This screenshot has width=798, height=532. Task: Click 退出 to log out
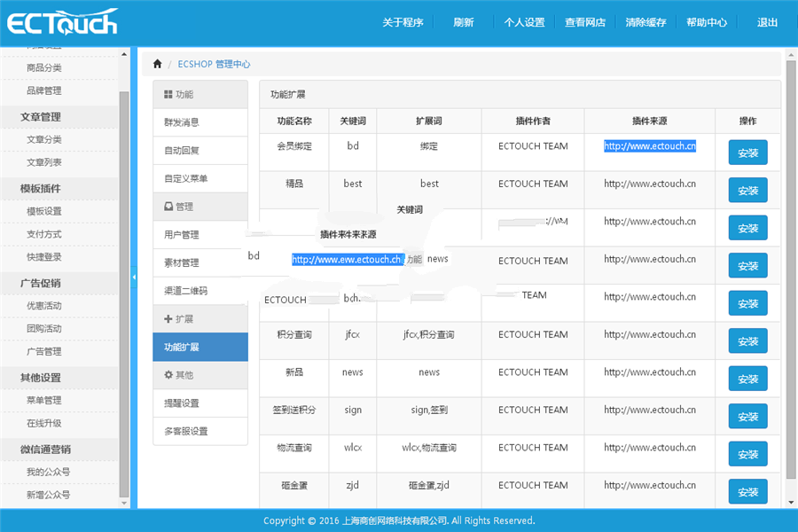(767, 22)
